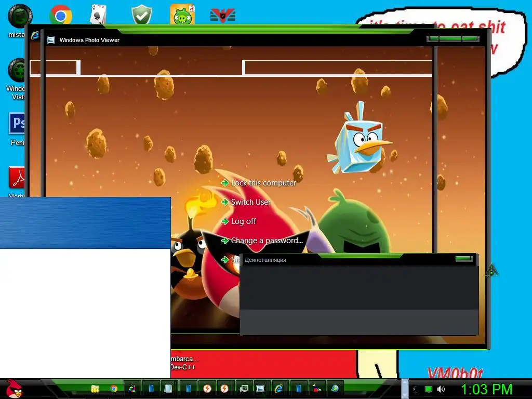532x399 pixels.
Task: Open the Angry Birds Start button
Action: click(14, 389)
